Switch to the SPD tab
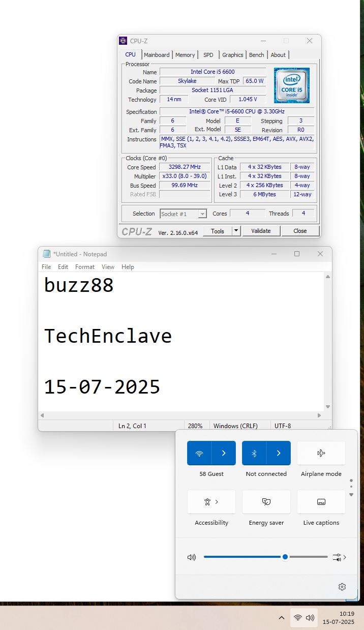This screenshot has width=364, height=630. (208, 55)
